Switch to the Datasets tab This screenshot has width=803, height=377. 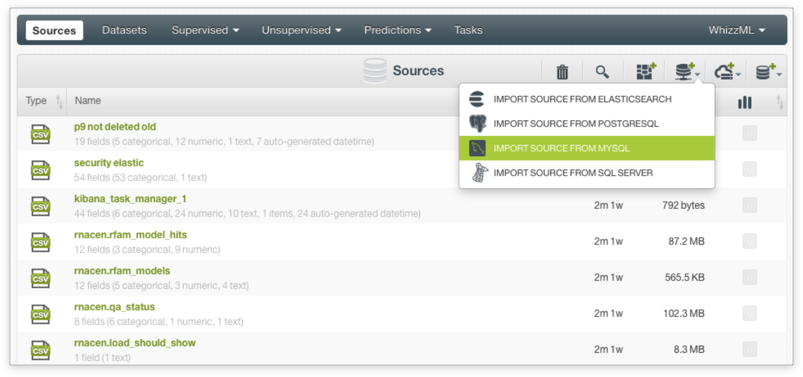(x=124, y=30)
